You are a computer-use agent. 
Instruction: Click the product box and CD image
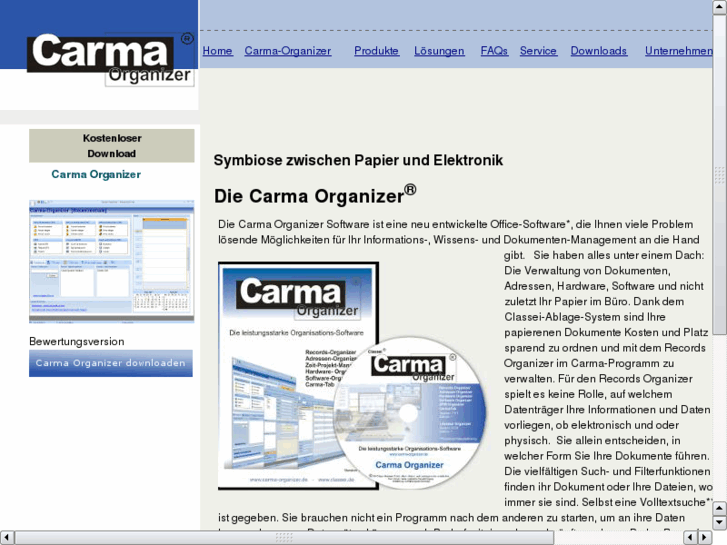pyautogui.click(x=352, y=376)
